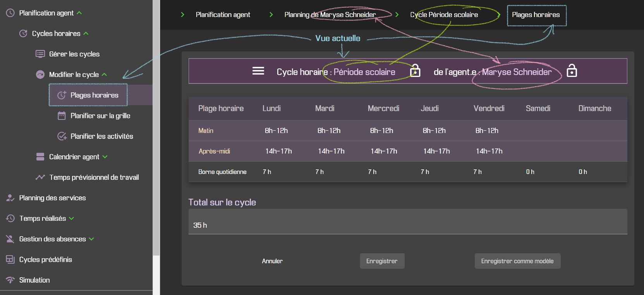The width and height of the screenshot is (644, 295).
Task: Expand the Temps réalisés chevron
Action: tap(72, 218)
